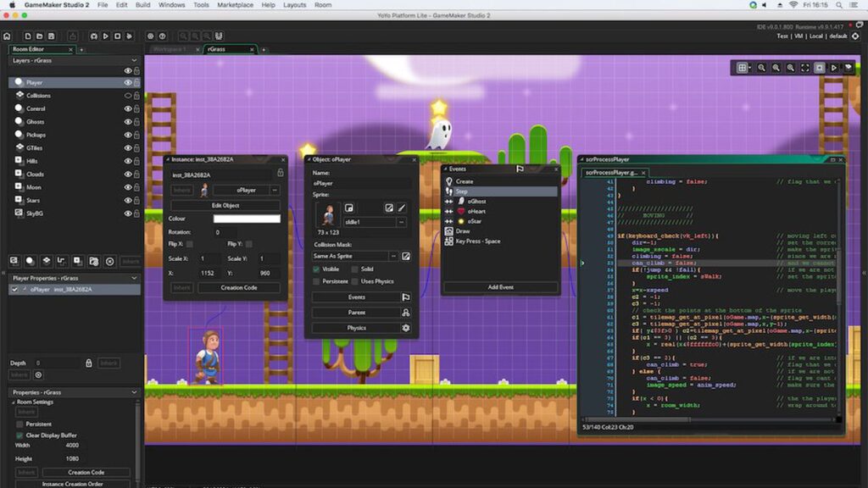This screenshot has width=868, height=488.
Task: Collapse the Player Properties - rGrass panel
Action: pyautogui.click(x=134, y=278)
